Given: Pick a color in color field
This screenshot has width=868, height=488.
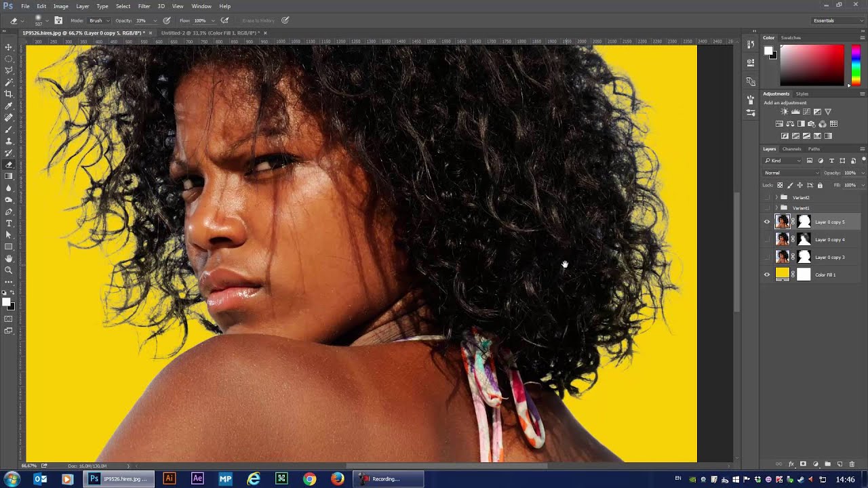Looking at the screenshot, I should 812,65.
